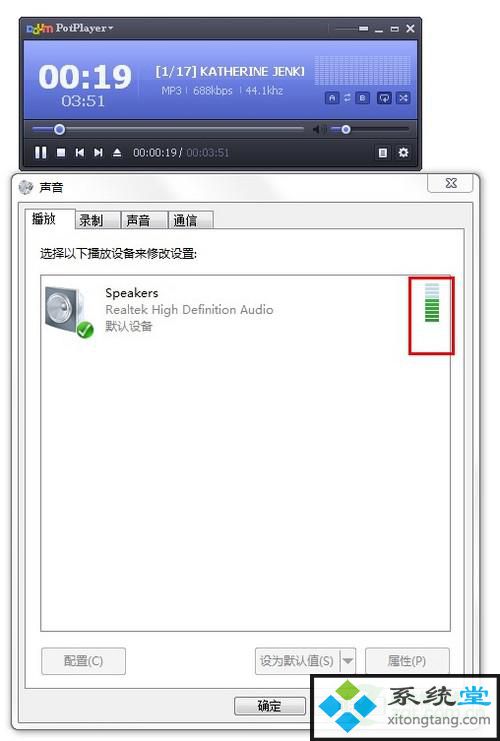Stop the current track
Screen dimensions: 500x741
point(61,153)
